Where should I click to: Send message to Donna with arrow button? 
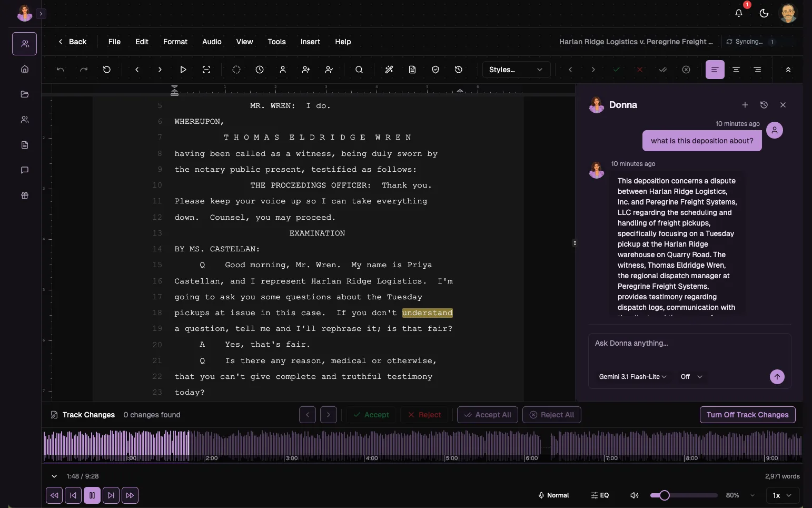[x=777, y=377]
